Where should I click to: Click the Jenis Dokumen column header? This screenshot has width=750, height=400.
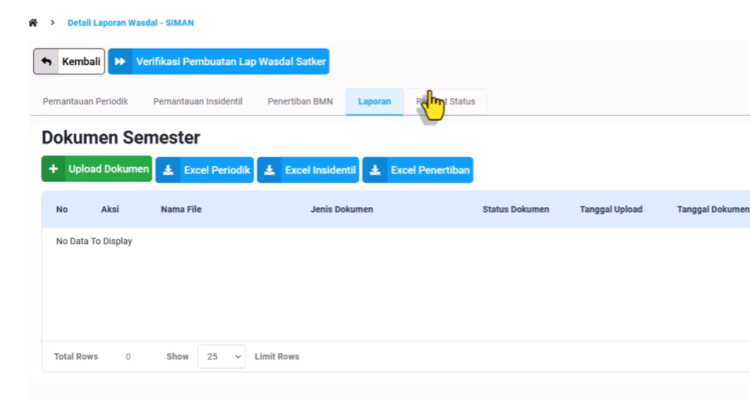pos(342,209)
